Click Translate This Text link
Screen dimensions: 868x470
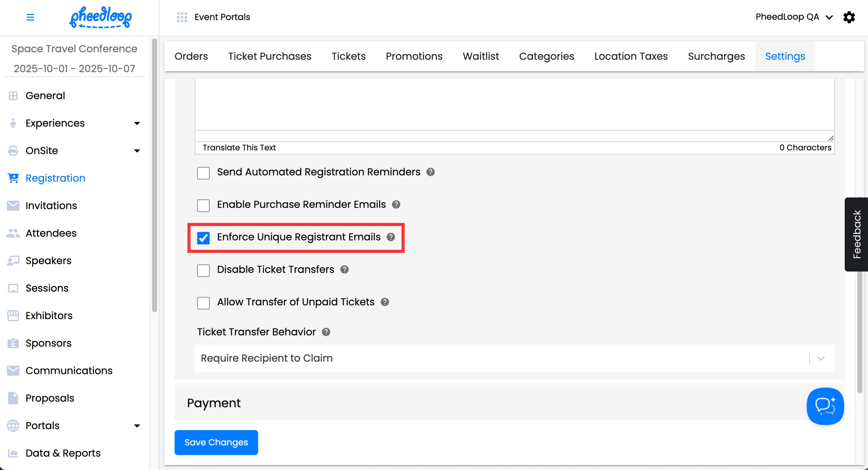pos(239,147)
